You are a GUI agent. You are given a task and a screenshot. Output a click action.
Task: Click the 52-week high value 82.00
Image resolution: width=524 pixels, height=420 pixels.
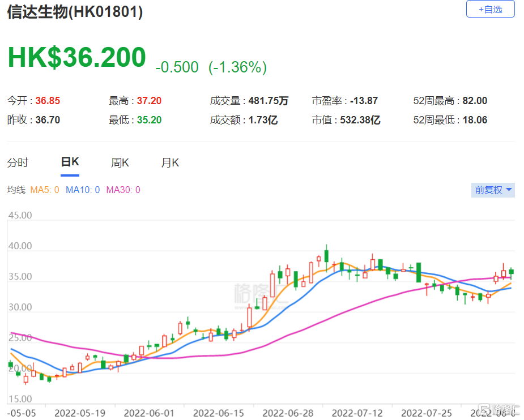(x=475, y=101)
